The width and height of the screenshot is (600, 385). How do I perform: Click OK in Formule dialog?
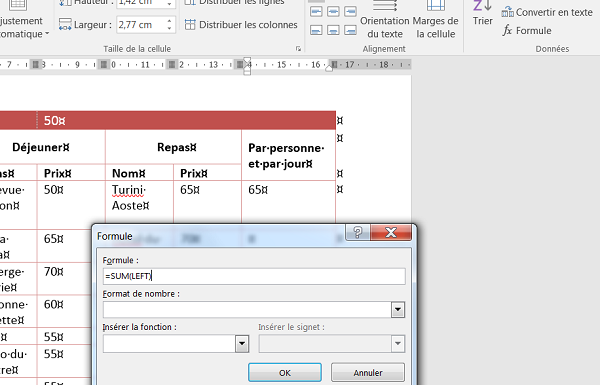tap(285, 372)
